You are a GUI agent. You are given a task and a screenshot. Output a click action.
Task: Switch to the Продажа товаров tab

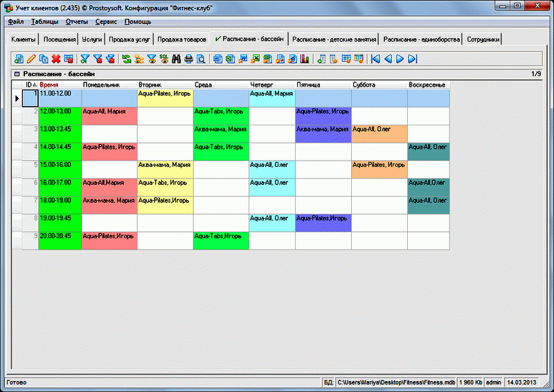coord(180,39)
